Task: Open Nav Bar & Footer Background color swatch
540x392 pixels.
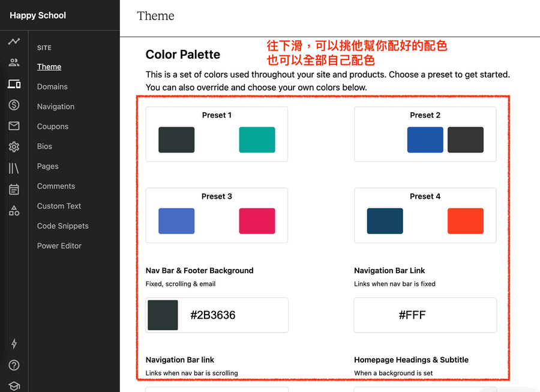Action: [163, 315]
